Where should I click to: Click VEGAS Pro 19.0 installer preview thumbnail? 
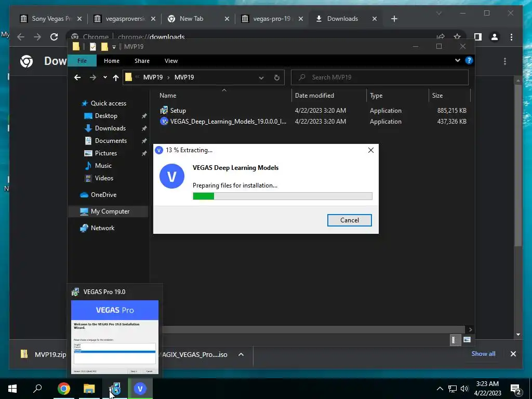[115, 337]
